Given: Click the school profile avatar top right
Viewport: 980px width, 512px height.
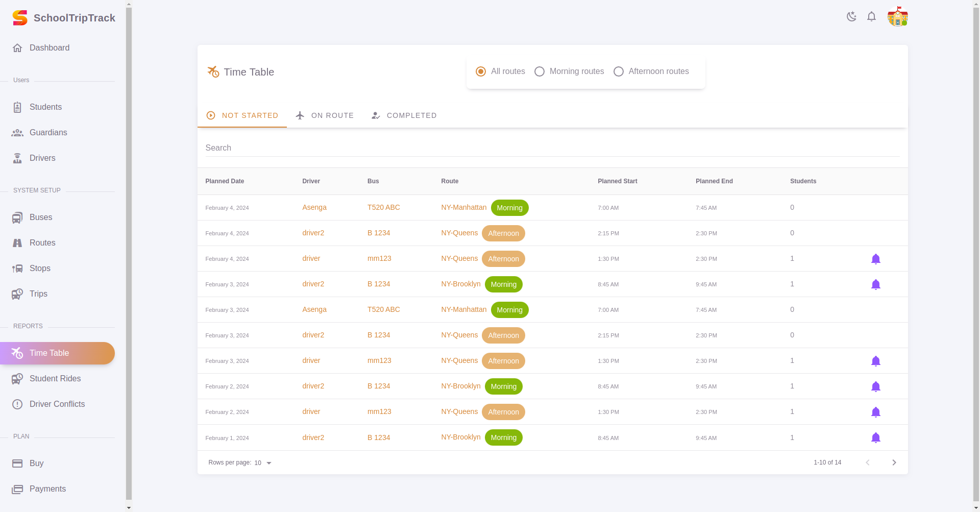Looking at the screenshot, I should 897,16.
